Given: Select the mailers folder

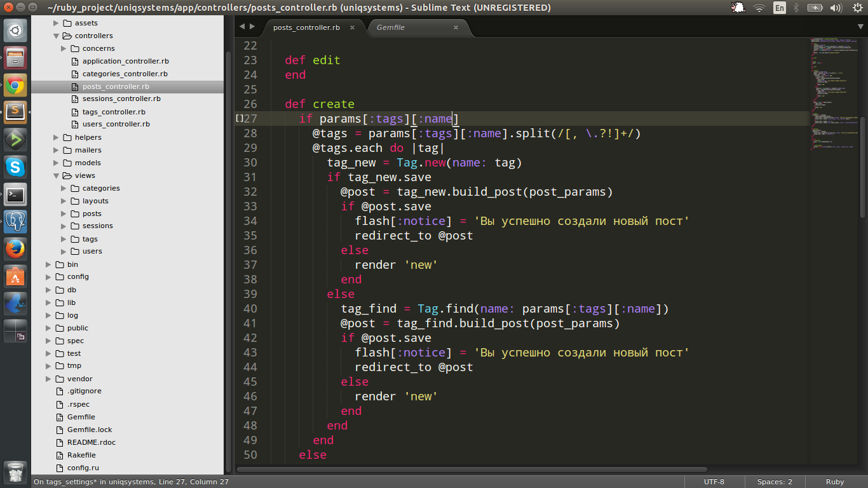Looking at the screenshot, I should tap(88, 150).
